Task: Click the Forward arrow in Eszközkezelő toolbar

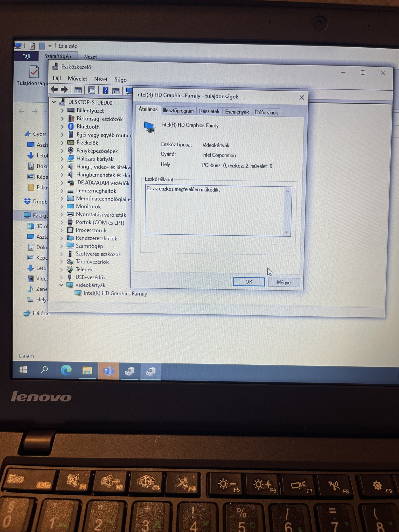Action: [x=64, y=90]
